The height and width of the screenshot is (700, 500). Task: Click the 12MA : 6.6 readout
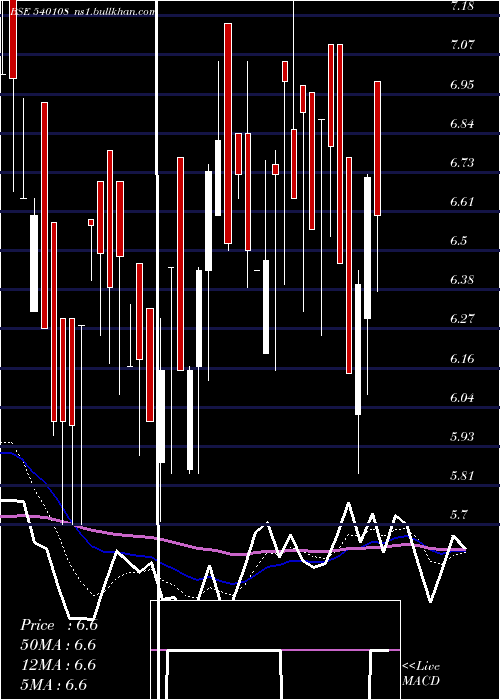(59, 665)
